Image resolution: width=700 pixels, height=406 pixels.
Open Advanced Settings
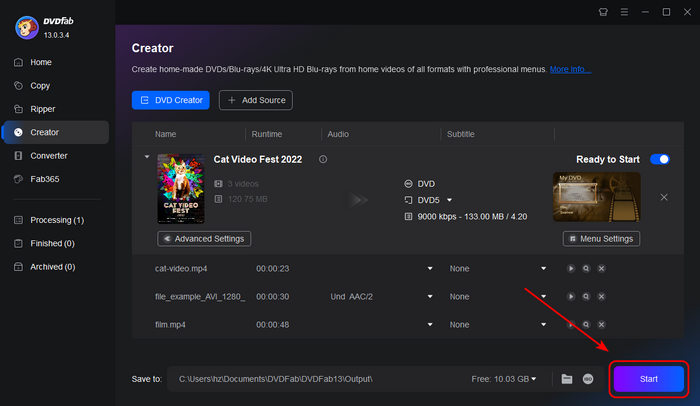tap(204, 239)
